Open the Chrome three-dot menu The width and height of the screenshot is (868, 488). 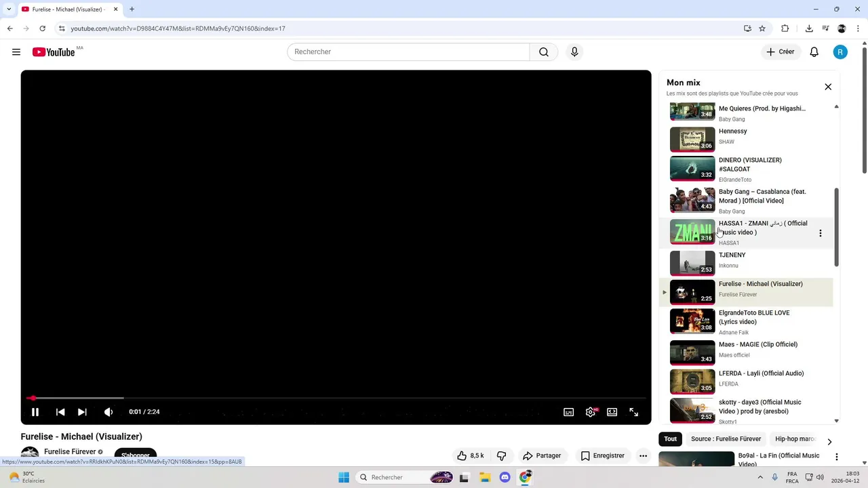[x=859, y=28]
